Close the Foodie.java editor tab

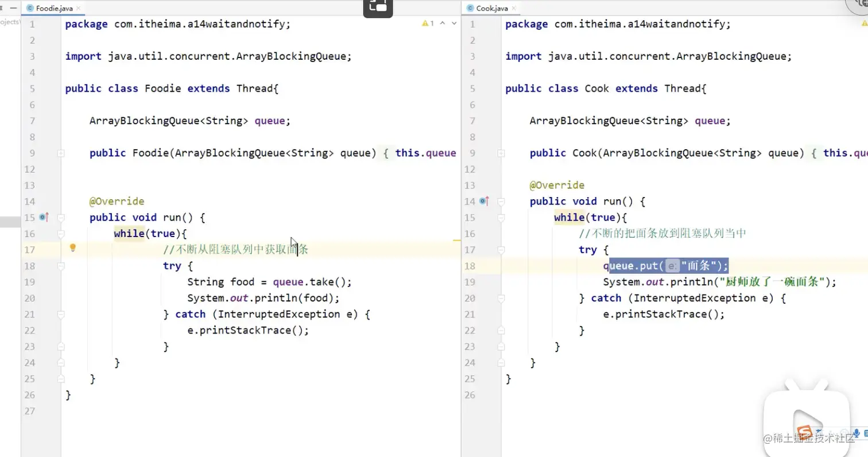pyautogui.click(x=79, y=8)
